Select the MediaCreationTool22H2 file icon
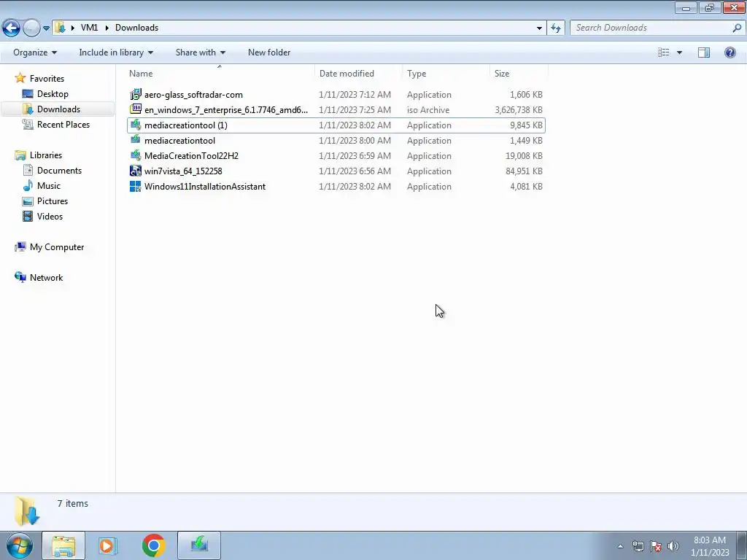The height and width of the screenshot is (560, 747). pyautogui.click(x=136, y=155)
